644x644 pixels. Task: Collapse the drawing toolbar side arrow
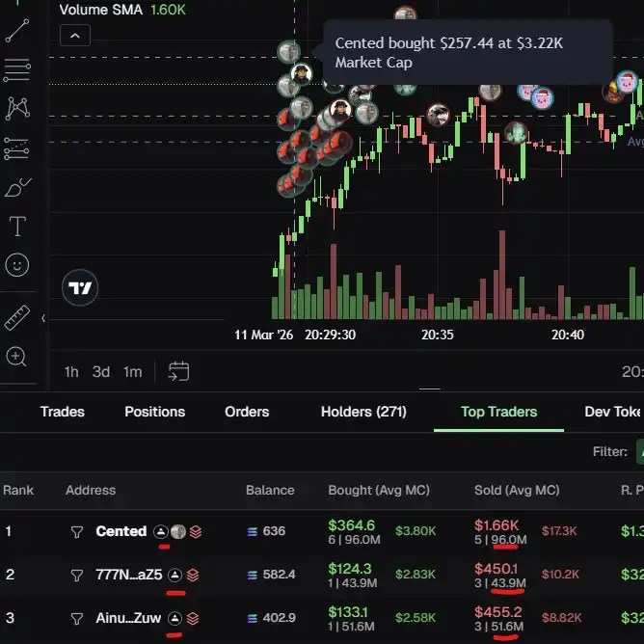pos(43,317)
